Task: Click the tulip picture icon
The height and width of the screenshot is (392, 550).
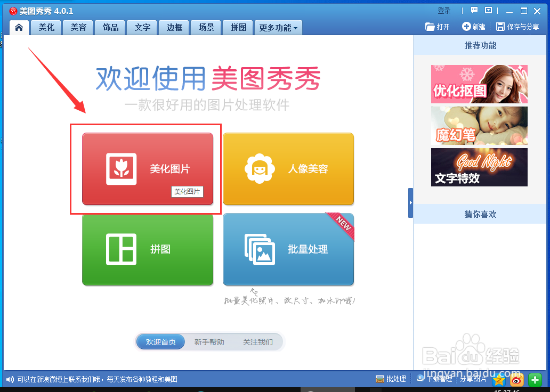Action: pyautogui.click(x=122, y=169)
